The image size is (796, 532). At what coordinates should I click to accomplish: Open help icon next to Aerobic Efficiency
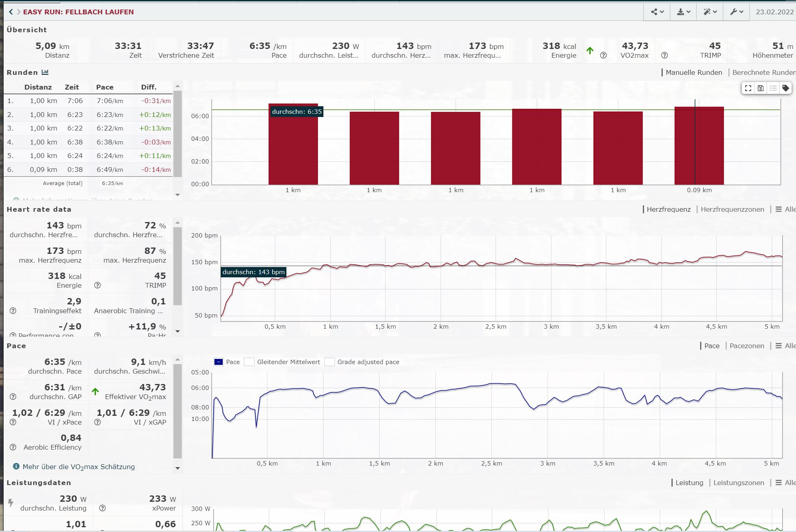coord(13,447)
